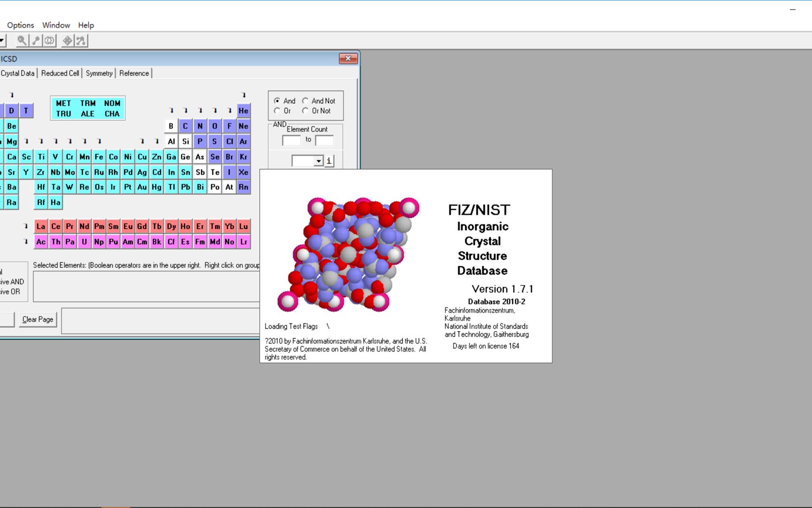Select the Ti element in periodic table

[41, 157]
